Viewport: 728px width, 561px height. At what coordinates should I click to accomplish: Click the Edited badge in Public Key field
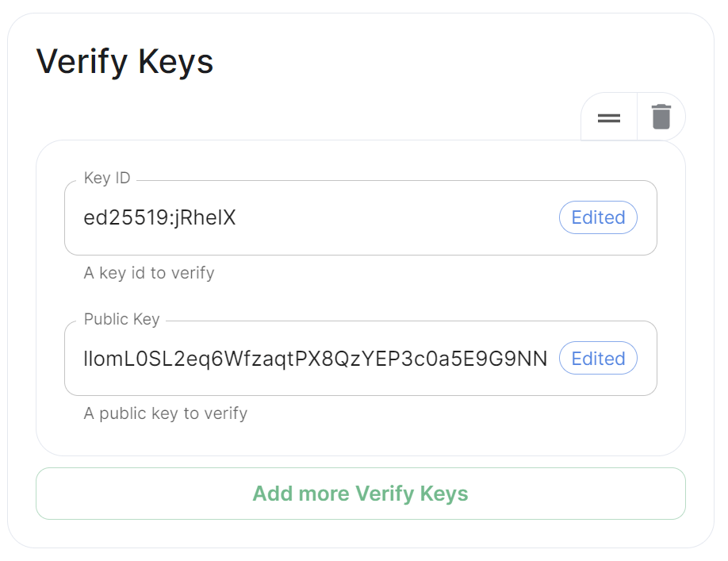click(x=598, y=358)
